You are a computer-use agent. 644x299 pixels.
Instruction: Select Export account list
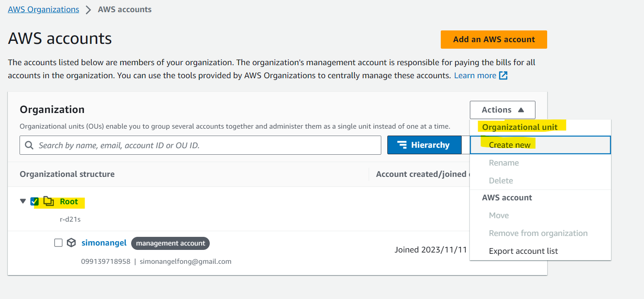pos(540,251)
